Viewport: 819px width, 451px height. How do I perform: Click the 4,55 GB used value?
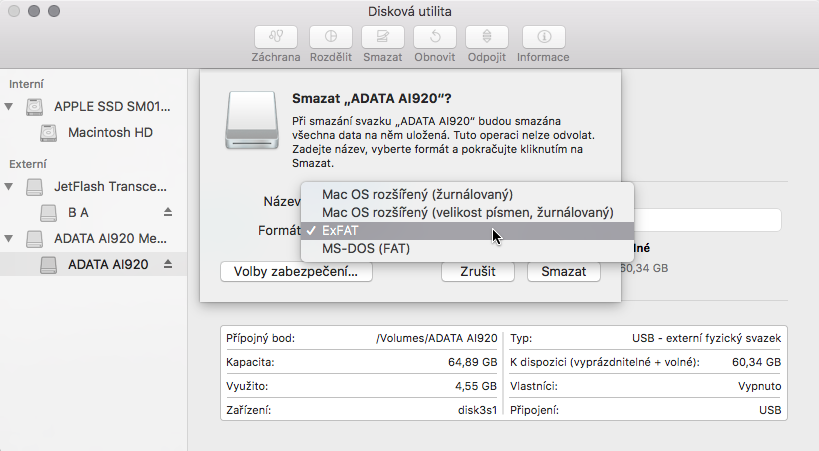[476, 386]
